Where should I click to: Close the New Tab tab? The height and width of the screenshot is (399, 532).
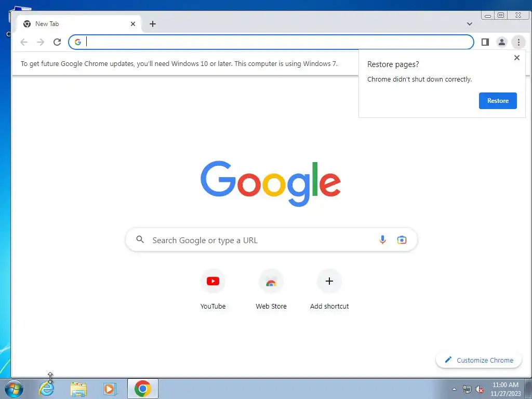[x=133, y=24]
